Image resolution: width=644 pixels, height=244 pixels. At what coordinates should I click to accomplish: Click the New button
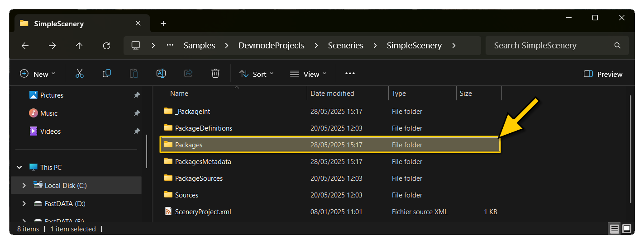pos(38,74)
